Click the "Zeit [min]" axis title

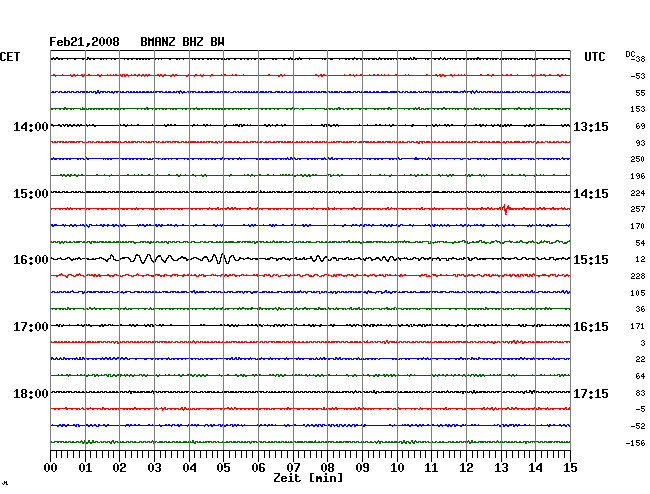[x=308, y=478]
